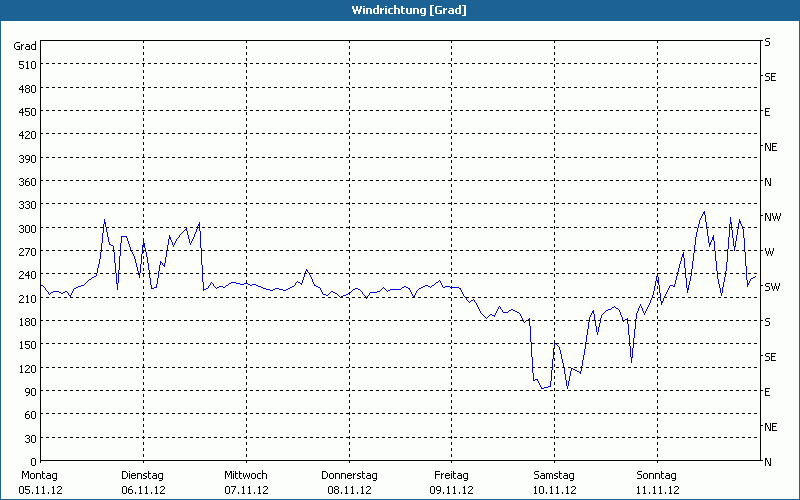This screenshot has height=500, width=800.
Task: Click the "Mittwoch" day label
Action: (246, 476)
